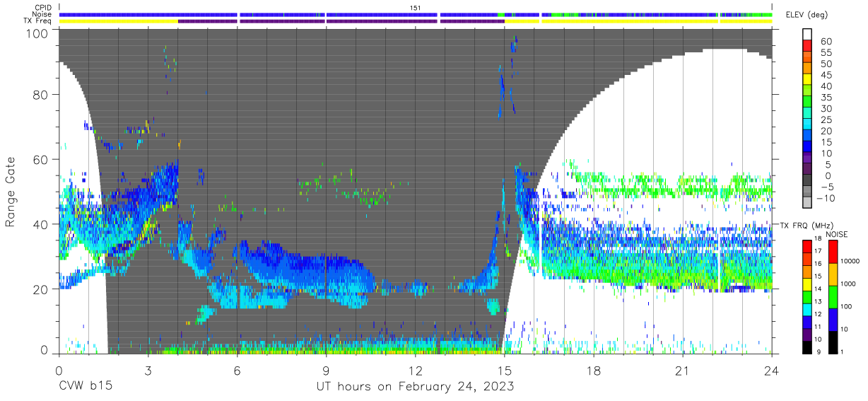
Task: Click the 6 tick on UT hours axis
Action: point(237,371)
